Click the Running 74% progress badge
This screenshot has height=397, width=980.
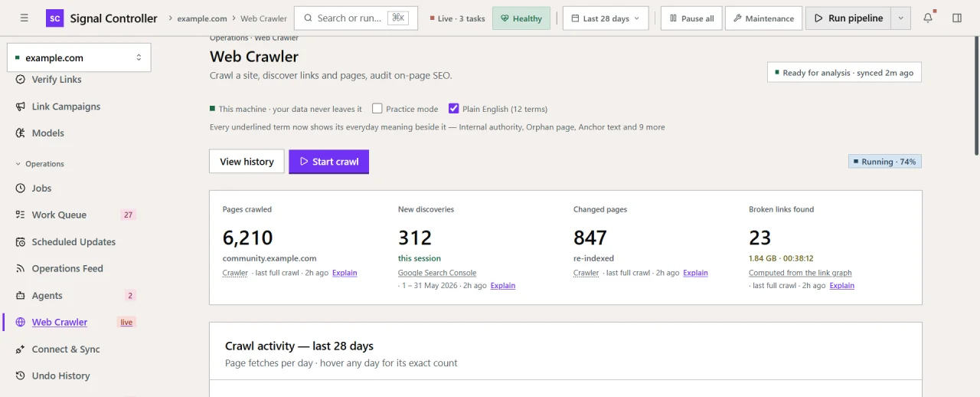point(885,162)
